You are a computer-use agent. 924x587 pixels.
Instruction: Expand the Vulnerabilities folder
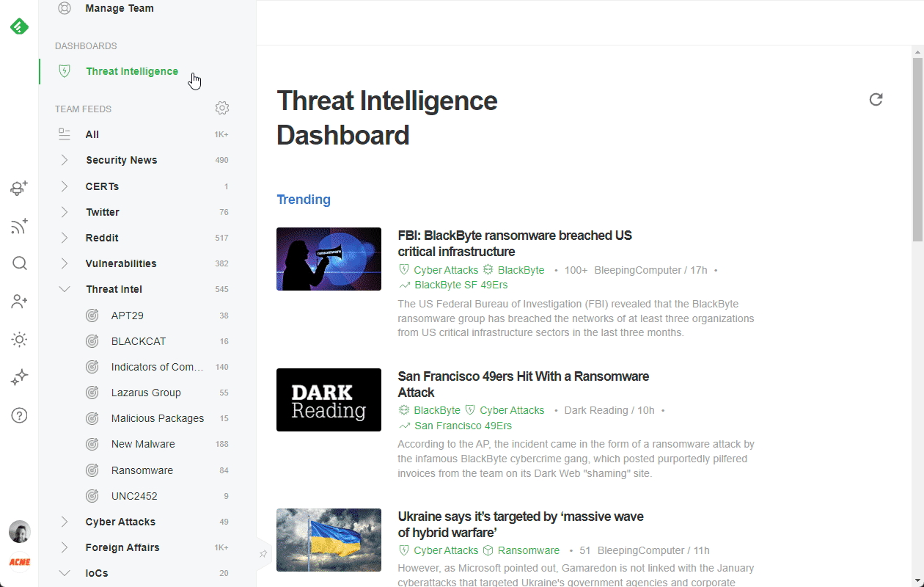point(65,263)
